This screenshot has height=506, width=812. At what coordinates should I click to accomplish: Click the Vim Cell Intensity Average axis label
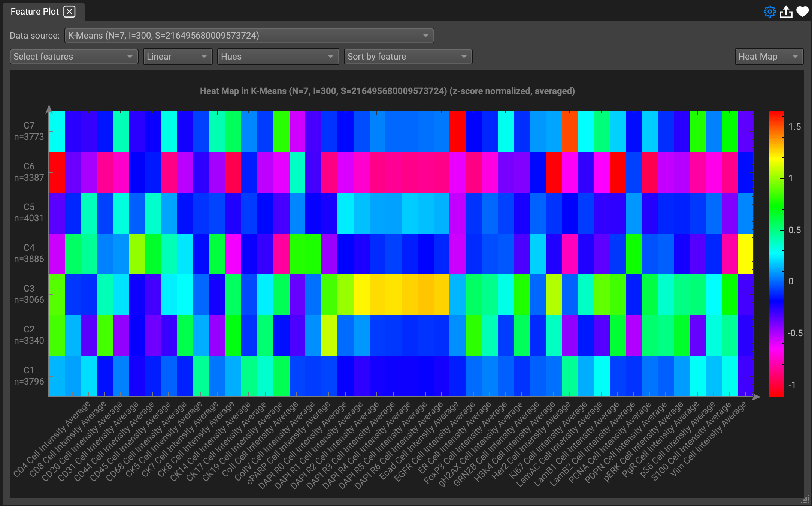708,439
